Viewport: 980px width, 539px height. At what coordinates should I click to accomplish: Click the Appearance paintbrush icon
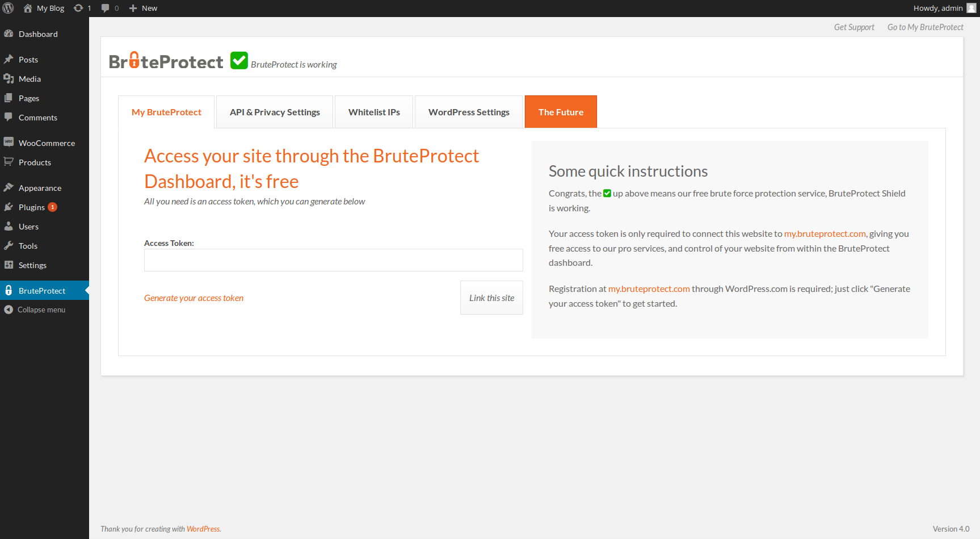[9, 187]
